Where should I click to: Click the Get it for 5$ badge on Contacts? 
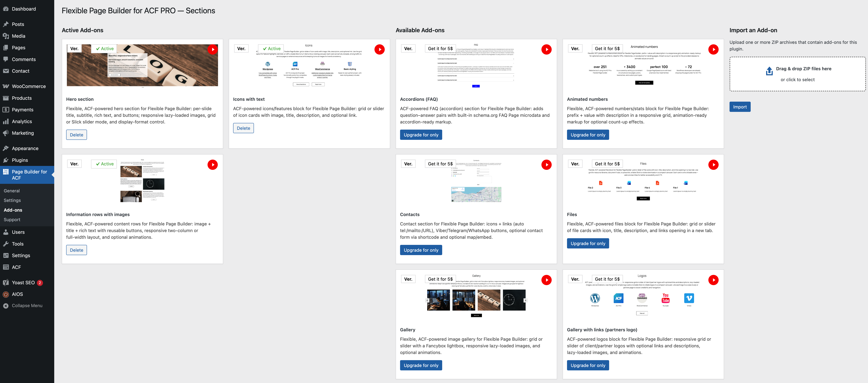coord(440,164)
